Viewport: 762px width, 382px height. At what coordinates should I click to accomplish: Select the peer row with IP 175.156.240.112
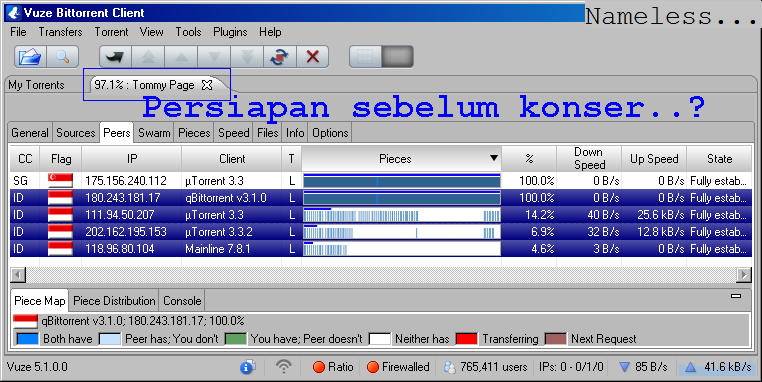381,181
